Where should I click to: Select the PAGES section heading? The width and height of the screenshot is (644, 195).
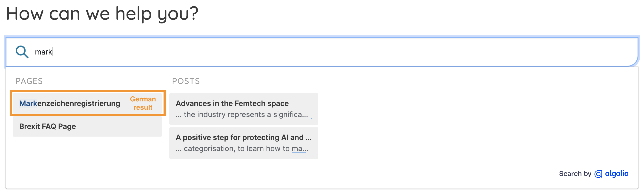[x=29, y=81]
